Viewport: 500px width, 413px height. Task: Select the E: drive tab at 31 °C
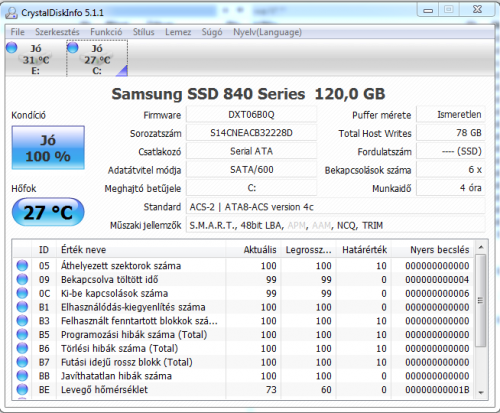click(35, 59)
